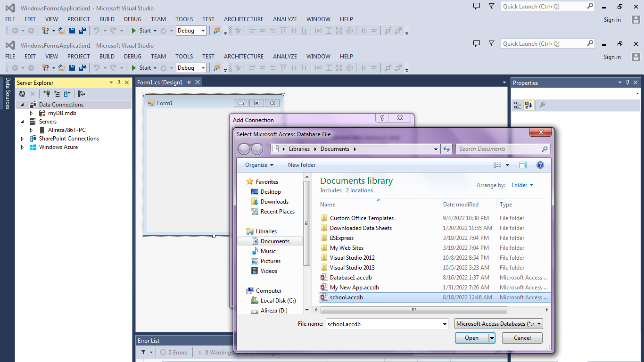Click the question mark on Add Connection title bar
This screenshot has width=644, height=362.
[382, 118]
